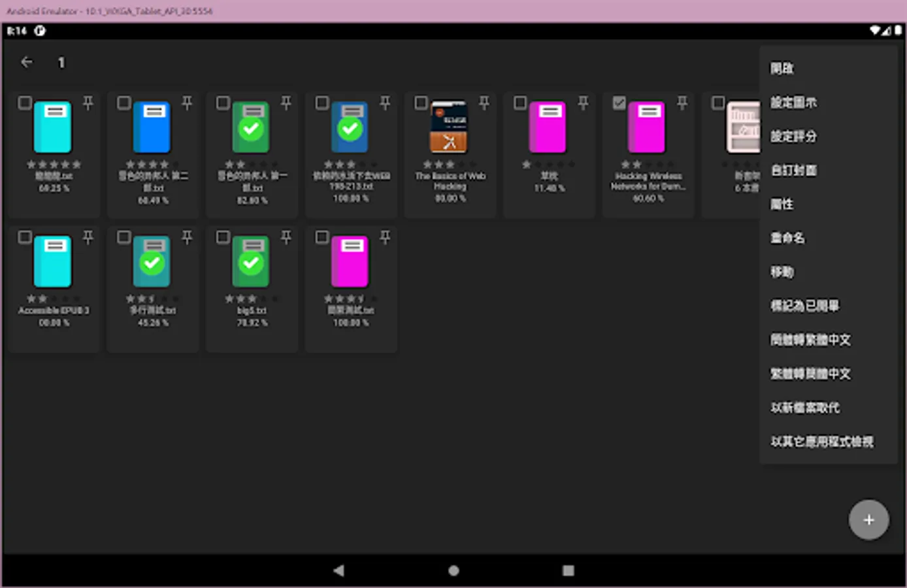Pin the 簡繁測試.txt book

[385, 238]
